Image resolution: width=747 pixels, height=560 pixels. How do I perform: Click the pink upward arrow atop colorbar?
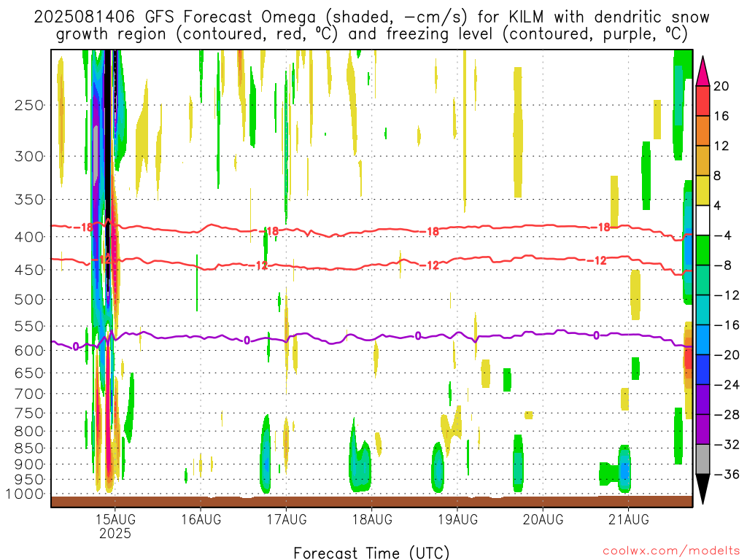click(x=703, y=71)
